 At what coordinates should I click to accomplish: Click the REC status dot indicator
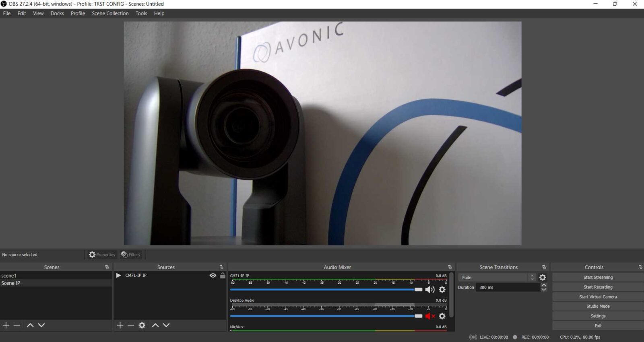tap(515, 337)
